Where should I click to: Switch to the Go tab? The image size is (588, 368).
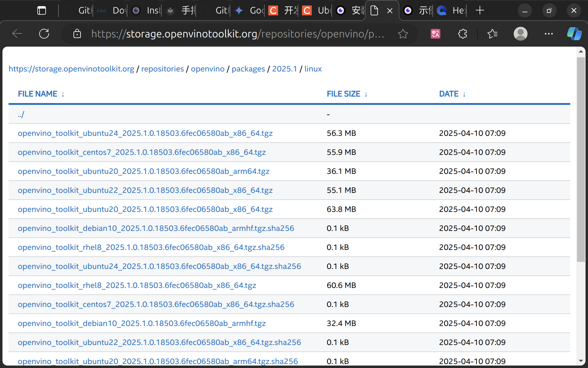click(249, 11)
